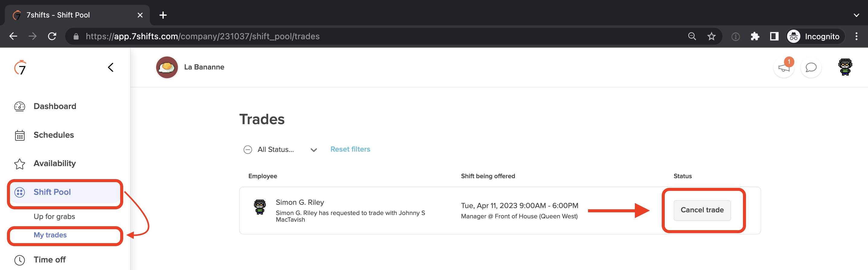Viewport: 868px width, 270px height.
Task: Click the Status column header
Action: point(682,176)
